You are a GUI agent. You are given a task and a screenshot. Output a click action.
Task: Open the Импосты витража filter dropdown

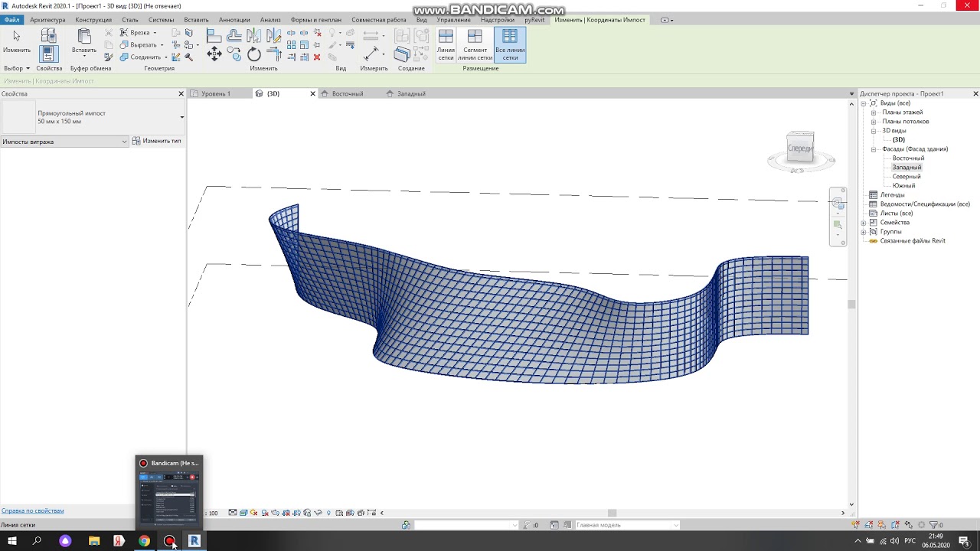(x=64, y=142)
